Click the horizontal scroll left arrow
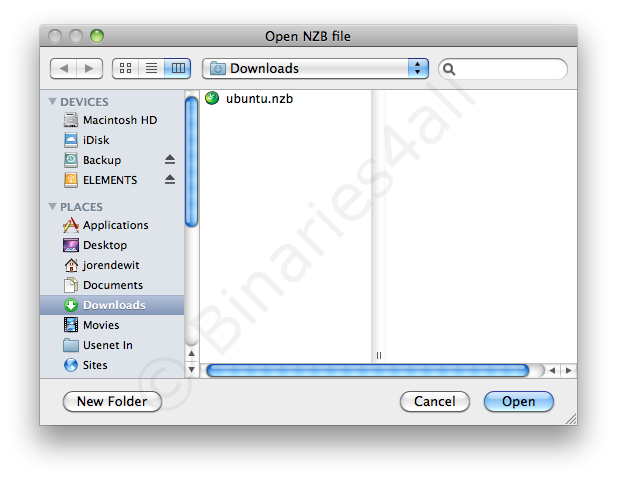This screenshot has height=480, width=617. point(552,370)
